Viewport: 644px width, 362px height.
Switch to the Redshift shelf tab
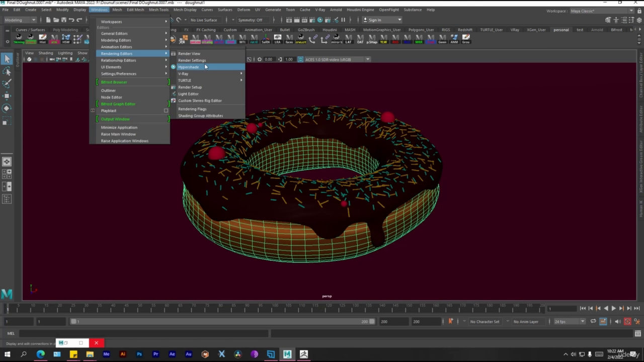[465, 30]
